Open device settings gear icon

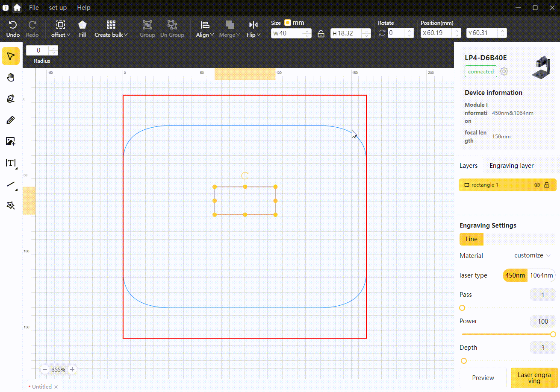pos(504,71)
